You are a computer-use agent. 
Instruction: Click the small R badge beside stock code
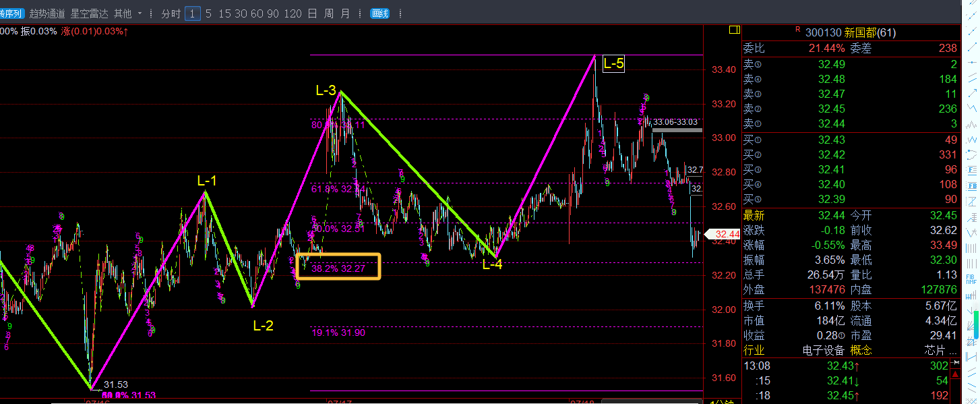tap(797, 29)
